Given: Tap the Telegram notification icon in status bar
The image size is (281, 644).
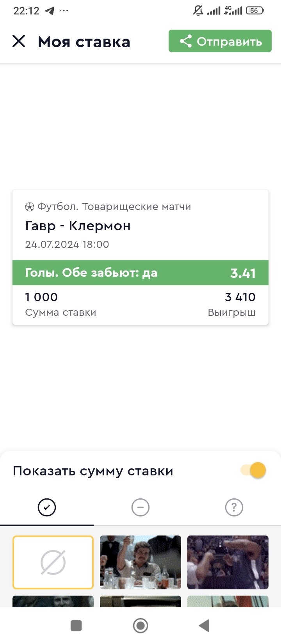Looking at the screenshot, I should click(50, 11).
